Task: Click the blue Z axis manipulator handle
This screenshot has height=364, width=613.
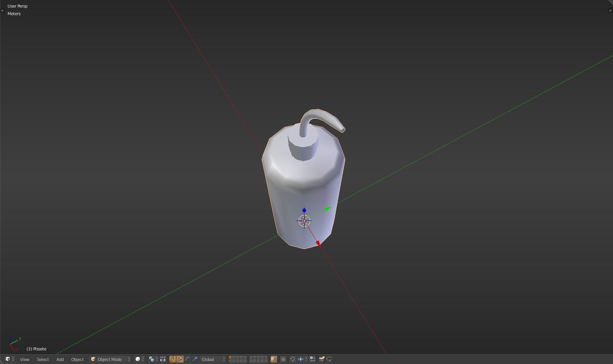Action: click(304, 210)
